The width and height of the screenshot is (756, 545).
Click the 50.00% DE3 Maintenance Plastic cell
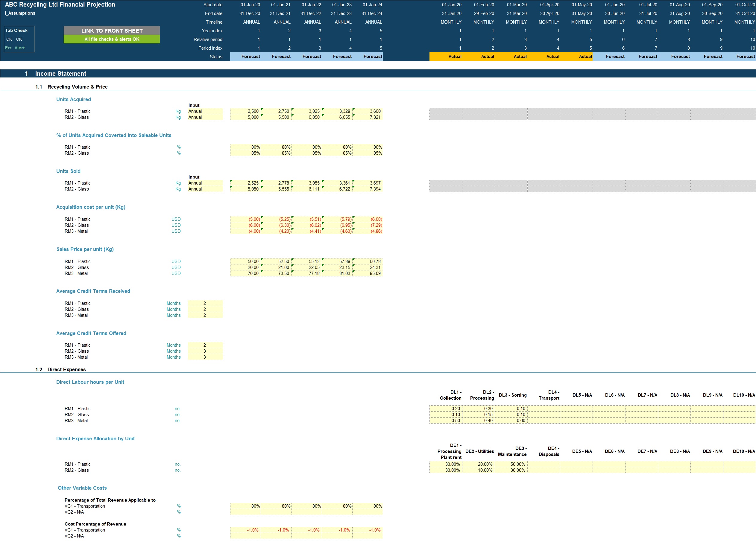pos(511,464)
